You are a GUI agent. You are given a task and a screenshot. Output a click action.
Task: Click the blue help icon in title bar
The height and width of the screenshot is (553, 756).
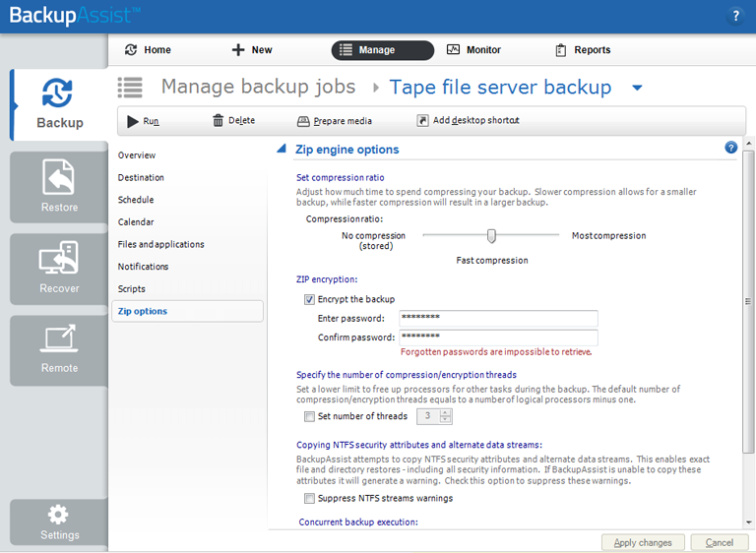735,16
